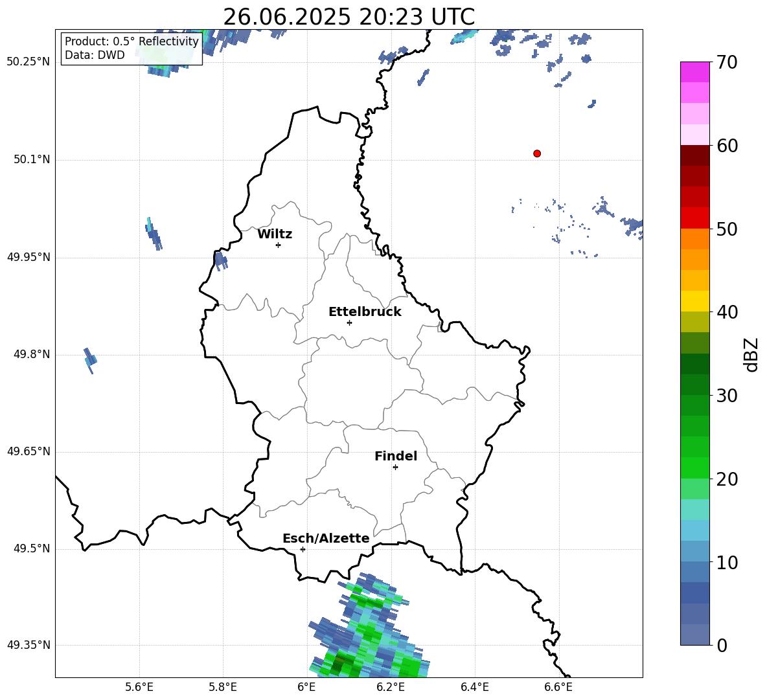Click the title 26.06.2025 20:23 UTC
This screenshot has width=767, height=700.
pyautogui.click(x=349, y=17)
